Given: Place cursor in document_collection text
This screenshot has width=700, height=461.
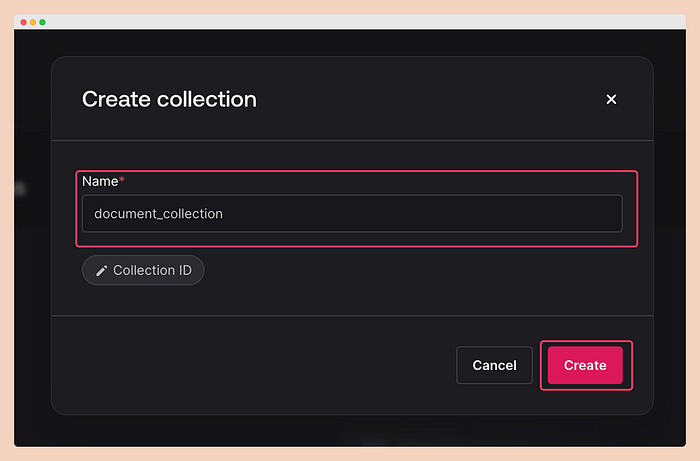Looking at the screenshot, I should coord(158,214).
